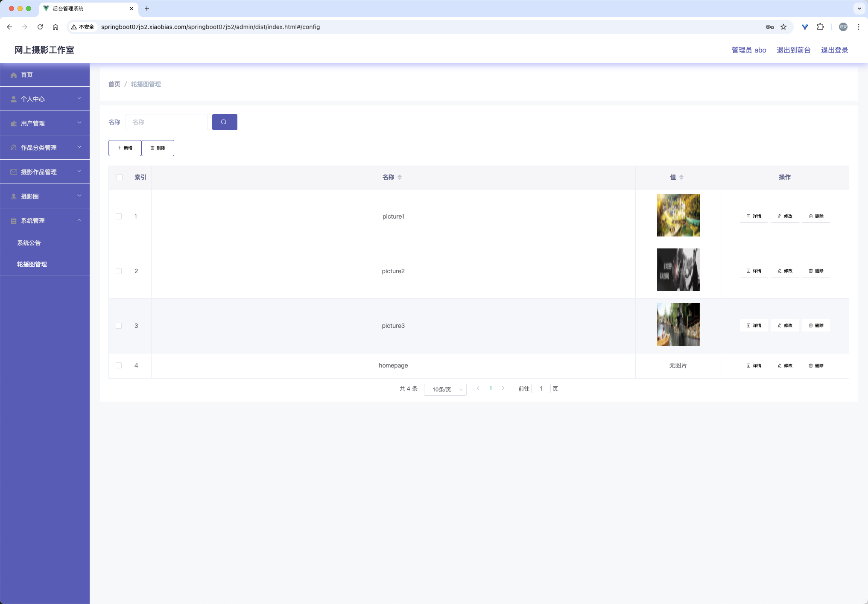Open the picture1 thumbnail image
The height and width of the screenshot is (604, 868).
click(678, 215)
